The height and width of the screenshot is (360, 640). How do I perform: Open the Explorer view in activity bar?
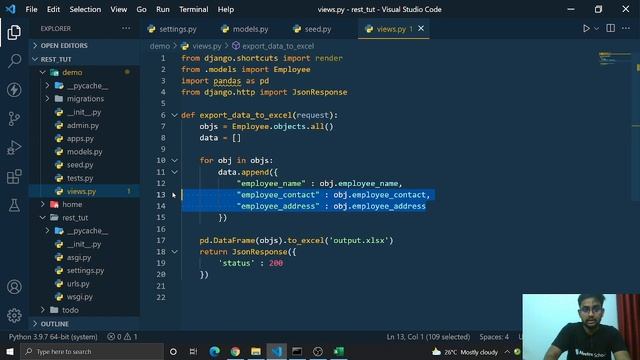[14, 32]
